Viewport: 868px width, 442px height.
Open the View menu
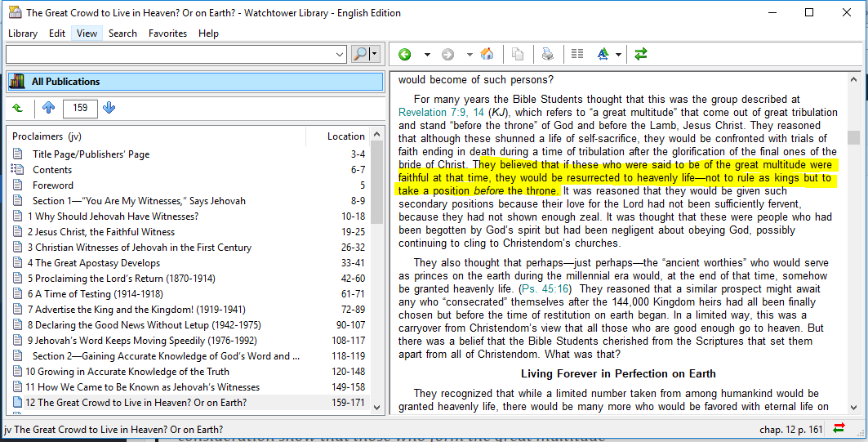tap(87, 33)
